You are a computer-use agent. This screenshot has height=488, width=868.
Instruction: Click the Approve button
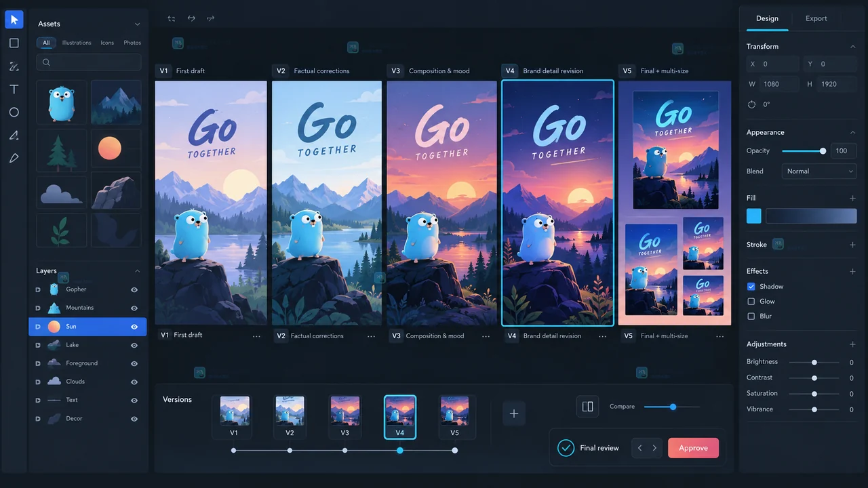(x=693, y=448)
